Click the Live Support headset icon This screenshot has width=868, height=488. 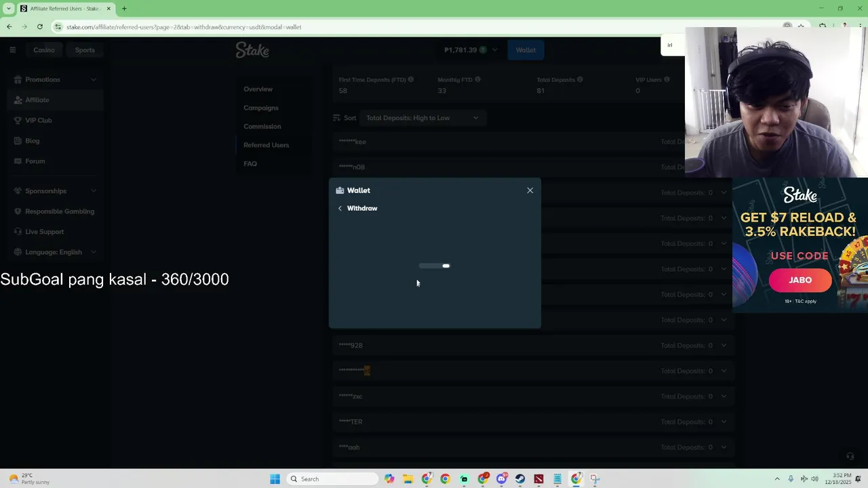pyautogui.click(x=18, y=231)
